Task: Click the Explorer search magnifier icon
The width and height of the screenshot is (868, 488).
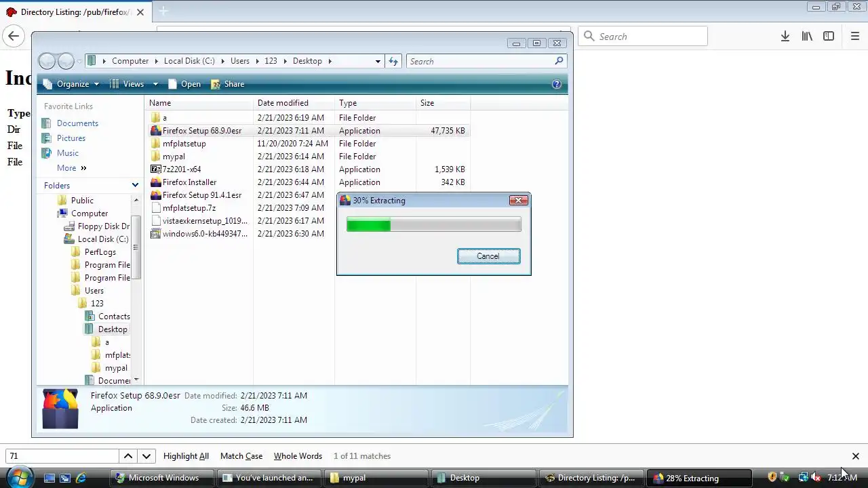Action: pyautogui.click(x=559, y=61)
